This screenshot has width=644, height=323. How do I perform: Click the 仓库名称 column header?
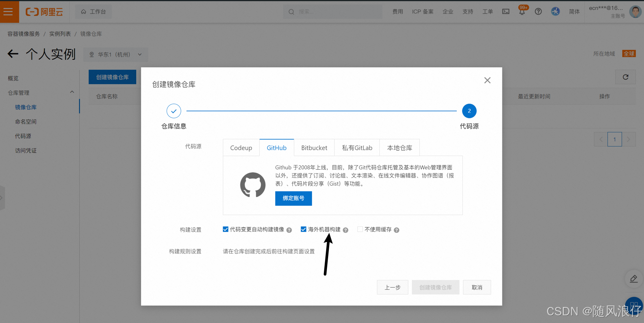(107, 97)
